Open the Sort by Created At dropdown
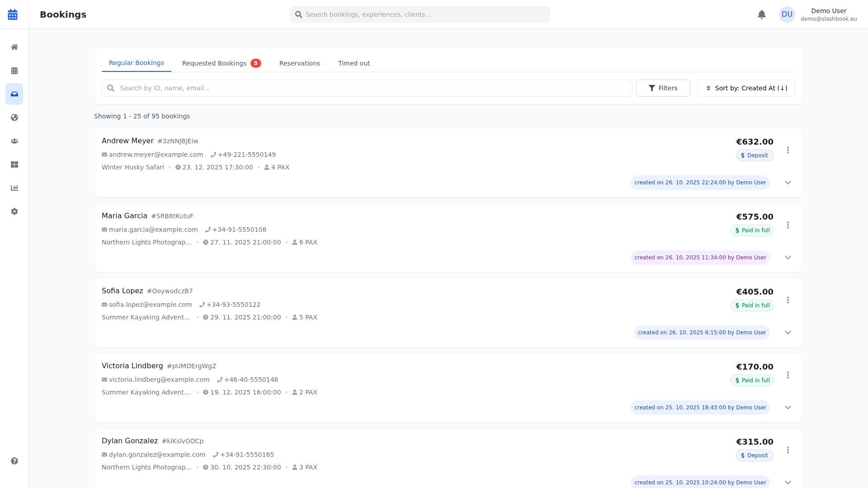Image resolution: width=868 pixels, height=488 pixels. 746,88
